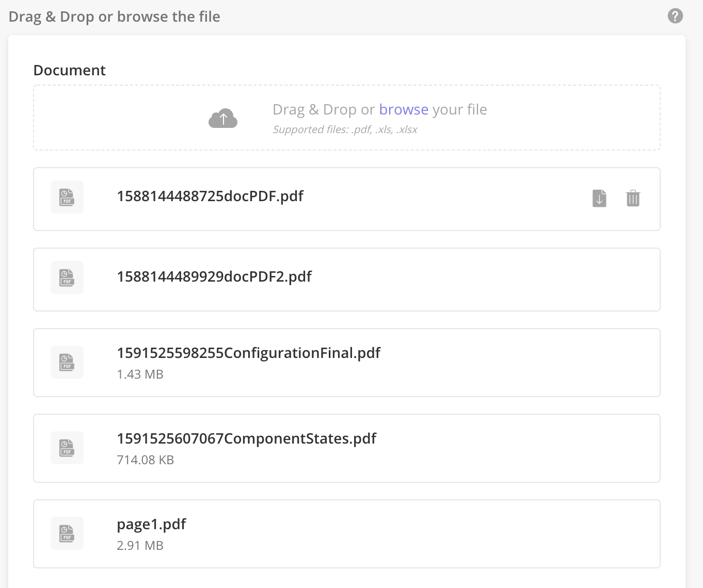Click the 1.43 MB file size label
Viewport: 703px width, 588px height.
(x=140, y=374)
